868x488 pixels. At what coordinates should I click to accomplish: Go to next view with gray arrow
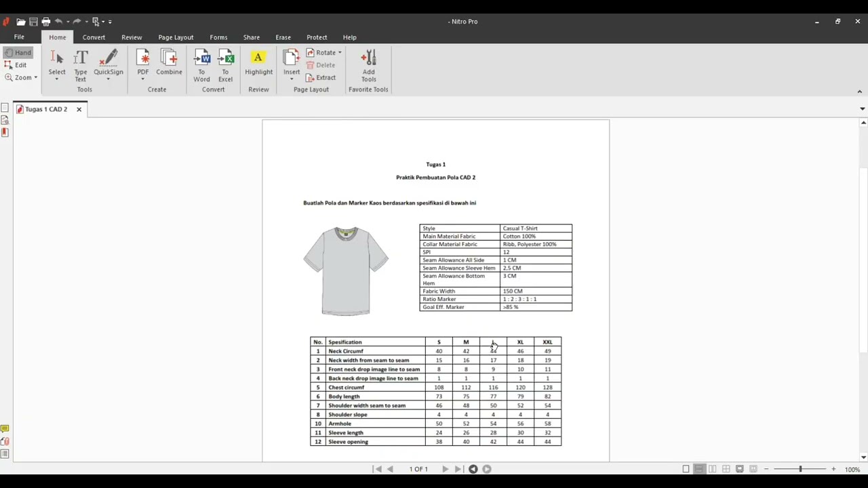tap(486, 469)
